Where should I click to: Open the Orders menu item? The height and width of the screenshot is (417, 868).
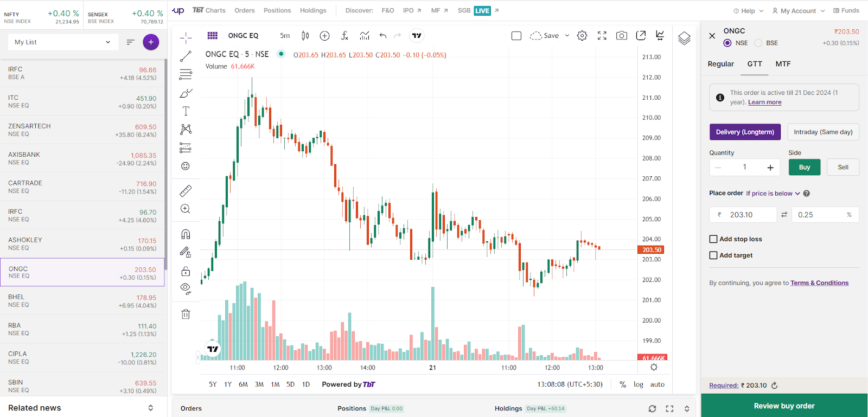pyautogui.click(x=245, y=10)
